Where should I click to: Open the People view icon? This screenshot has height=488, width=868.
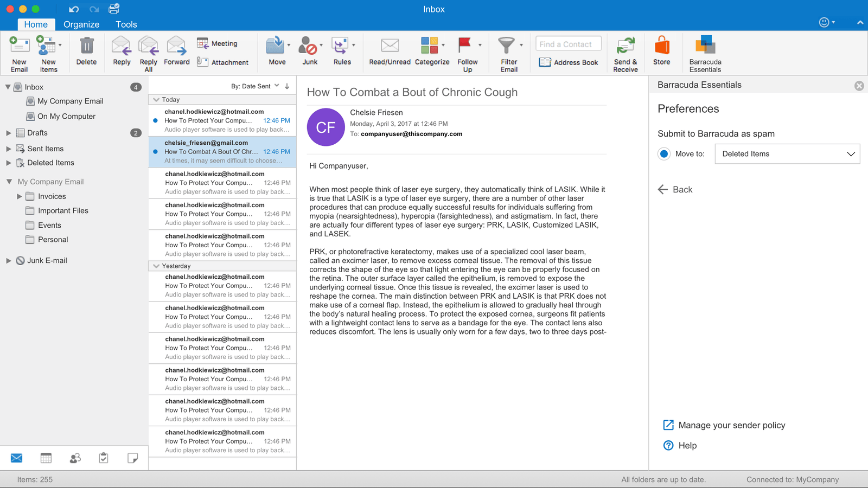click(x=75, y=458)
